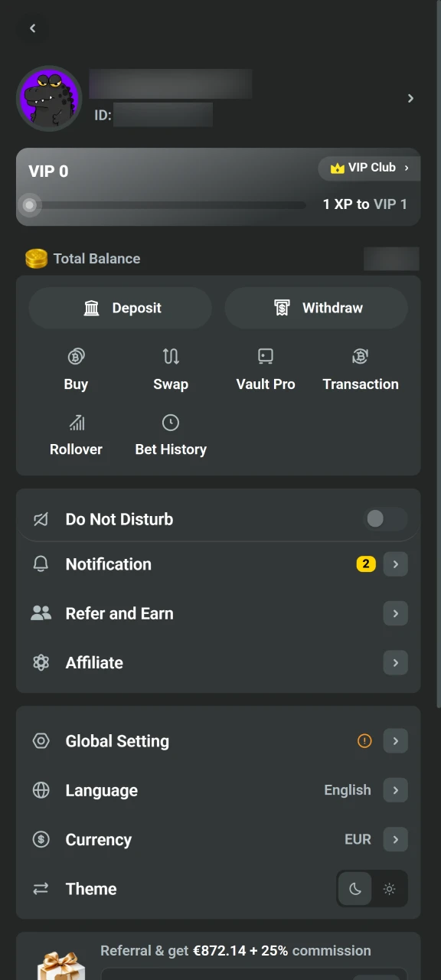The height and width of the screenshot is (980, 441).
Task: Open Swap from the wallet actions
Action: (171, 356)
